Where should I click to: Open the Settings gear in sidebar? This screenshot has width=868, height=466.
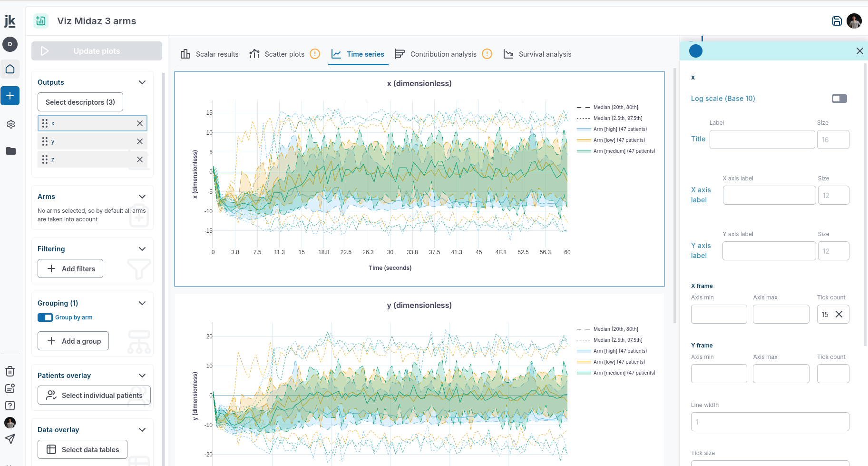pyautogui.click(x=10, y=124)
